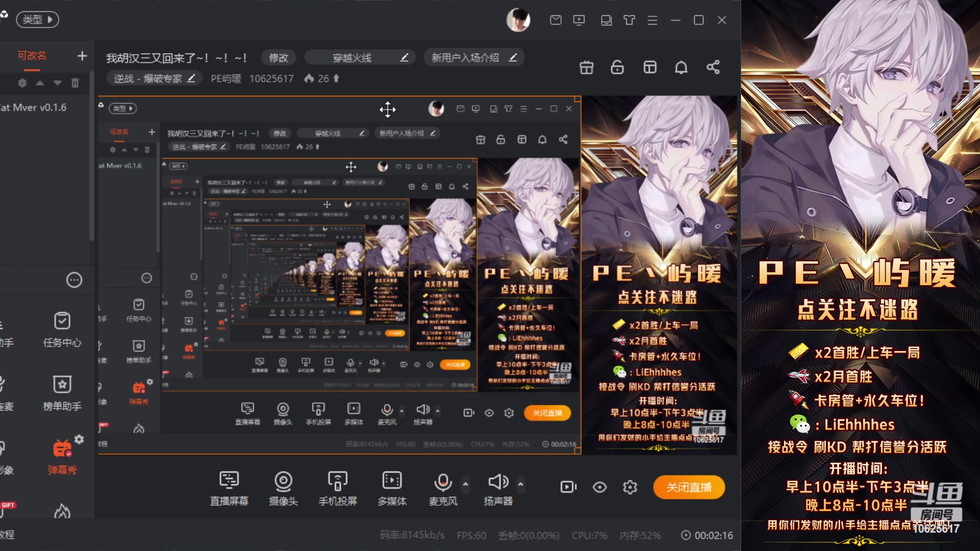Toggle preview visibility eye icon

[x=600, y=487]
